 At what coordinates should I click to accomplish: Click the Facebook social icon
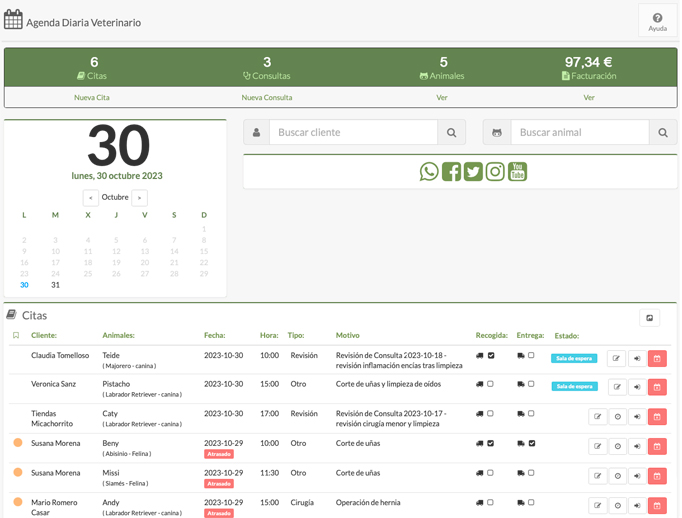coord(451,172)
